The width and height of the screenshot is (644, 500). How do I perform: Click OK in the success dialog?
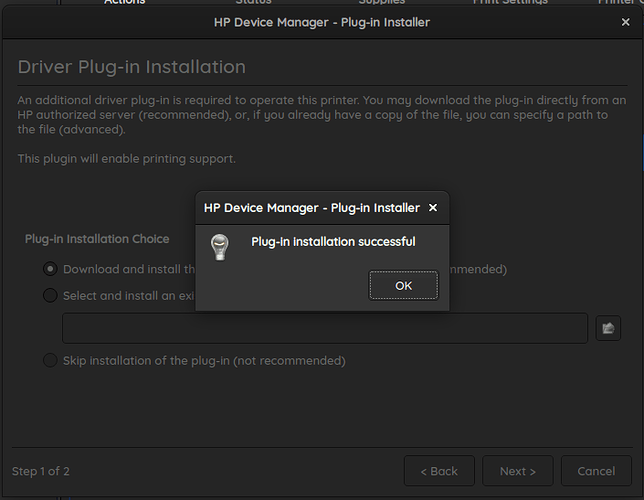403,285
